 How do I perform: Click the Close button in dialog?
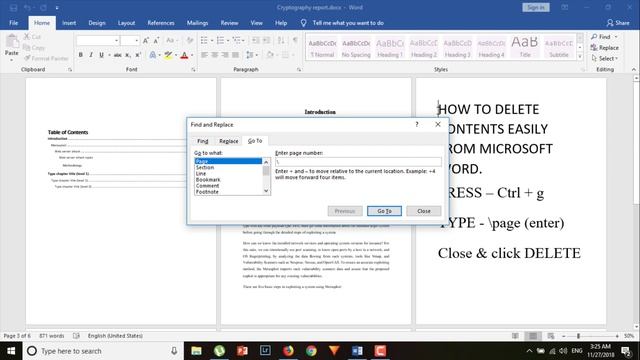(424, 211)
